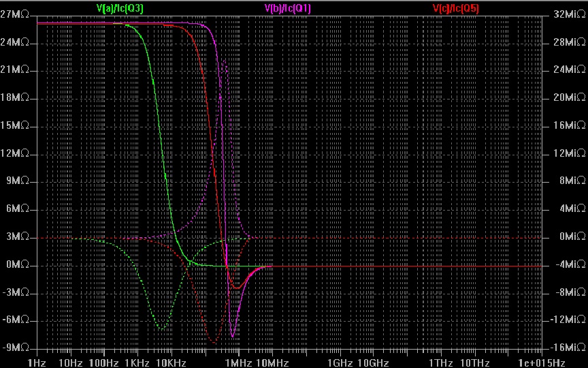Click the 9MΩ left axis label
588x368 pixels.
[x=17, y=181]
